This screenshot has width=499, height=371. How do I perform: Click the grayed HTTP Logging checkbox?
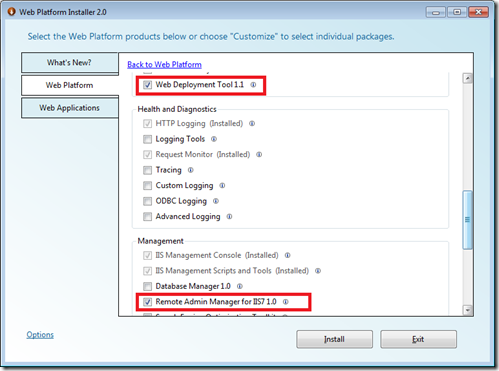click(x=147, y=124)
